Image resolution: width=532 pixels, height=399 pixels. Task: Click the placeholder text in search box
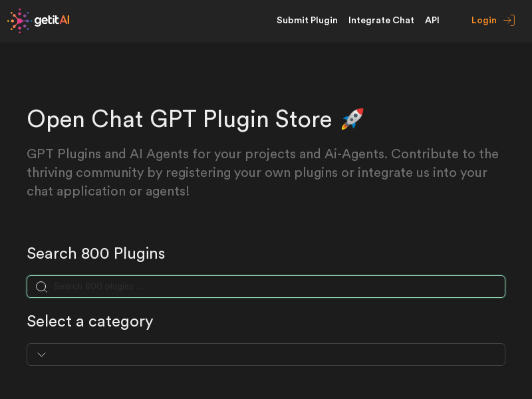[x=98, y=287]
